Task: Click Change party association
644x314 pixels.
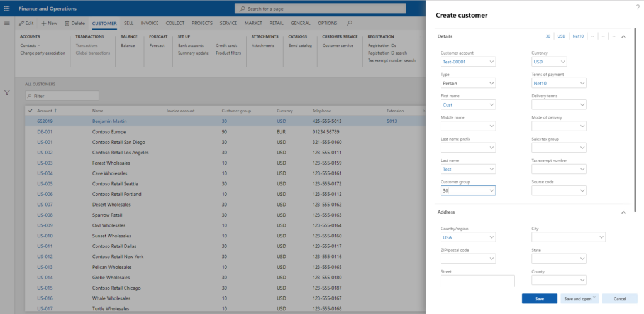Action: pos(43,53)
